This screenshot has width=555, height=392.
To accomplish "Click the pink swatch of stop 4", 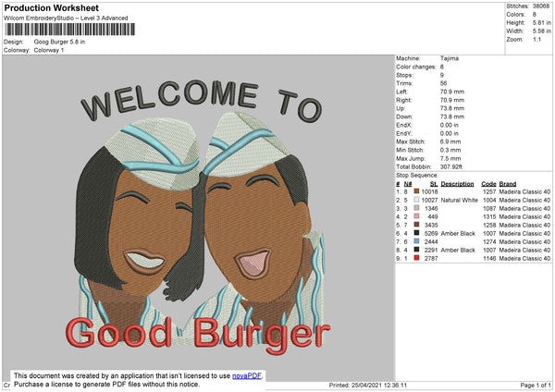I will tap(416, 216).
